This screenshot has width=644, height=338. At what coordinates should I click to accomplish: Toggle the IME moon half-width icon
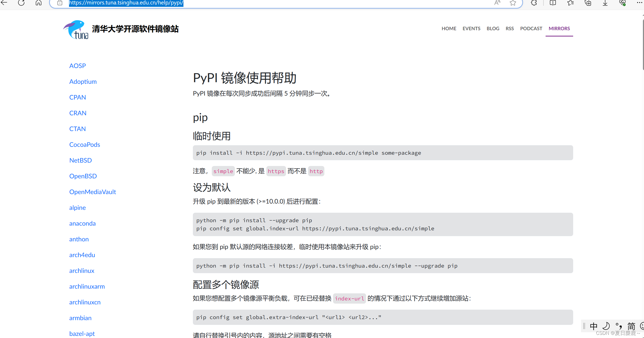606,326
